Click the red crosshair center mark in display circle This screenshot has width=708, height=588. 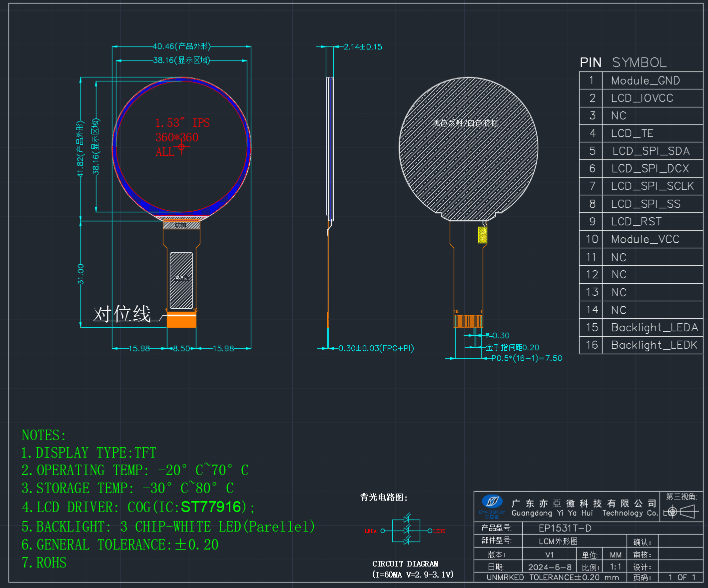(x=181, y=147)
